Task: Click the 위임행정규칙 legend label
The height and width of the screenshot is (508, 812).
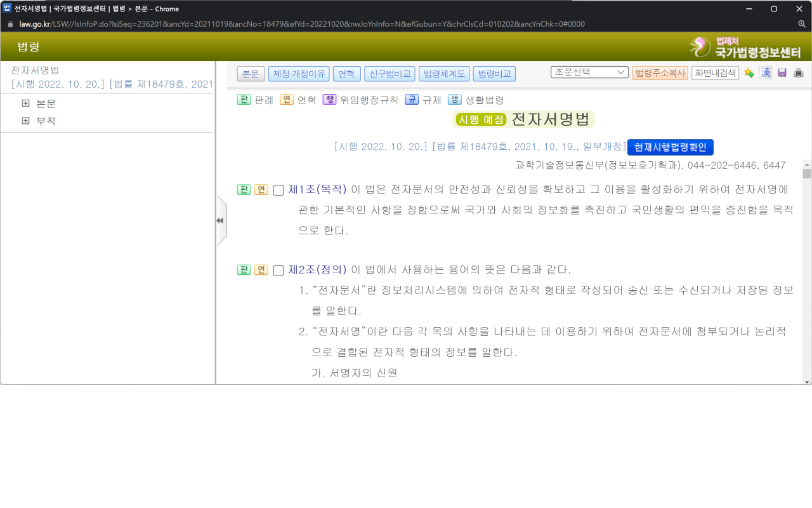Action: click(x=369, y=100)
